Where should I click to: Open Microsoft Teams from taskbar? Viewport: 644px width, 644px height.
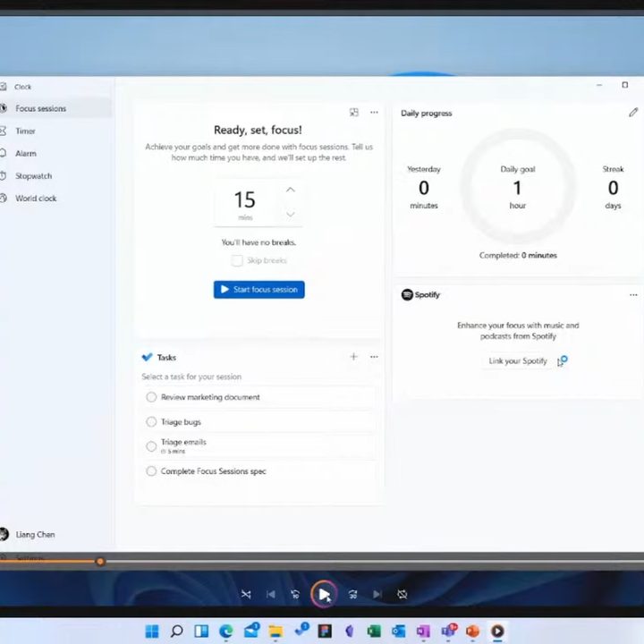tap(449, 630)
